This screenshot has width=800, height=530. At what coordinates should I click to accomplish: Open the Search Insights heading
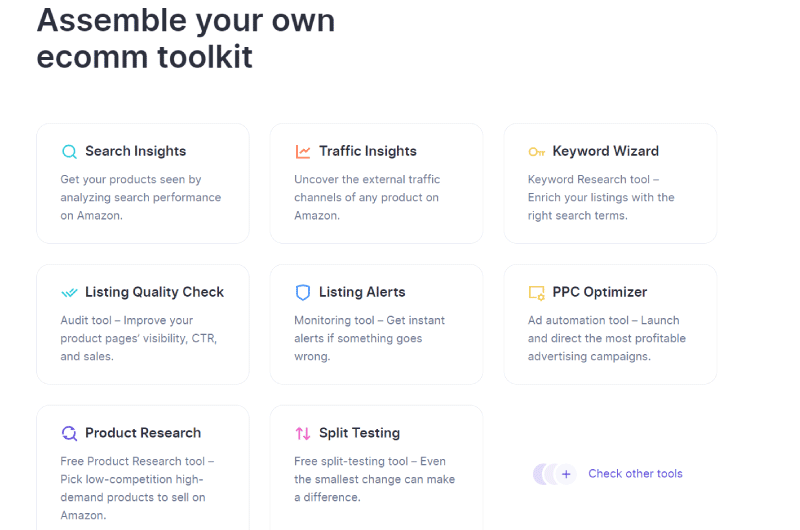pos(136,151)
